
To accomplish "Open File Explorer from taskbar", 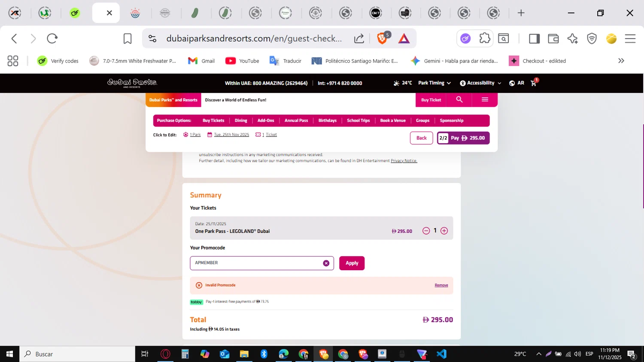I will click(x=244, y=354).
